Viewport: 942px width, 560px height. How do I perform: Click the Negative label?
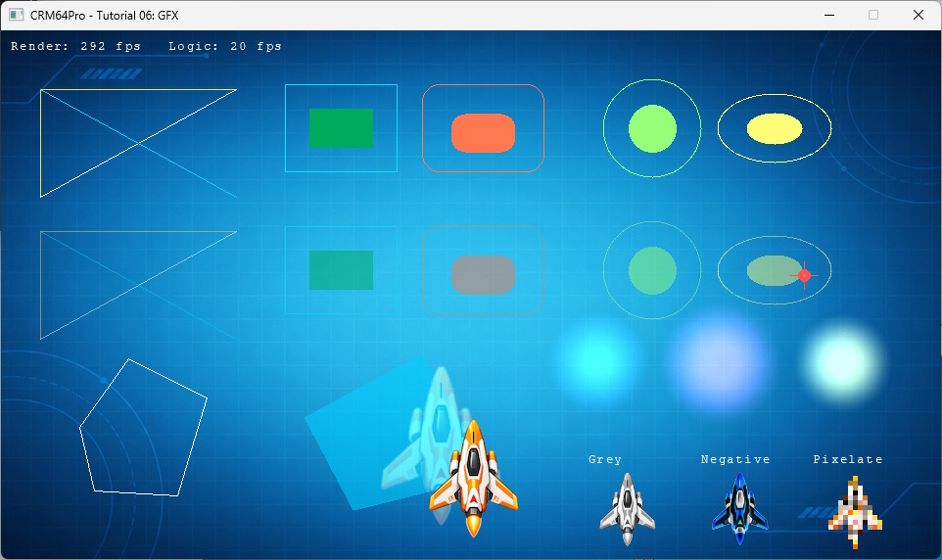click(735, 459)
